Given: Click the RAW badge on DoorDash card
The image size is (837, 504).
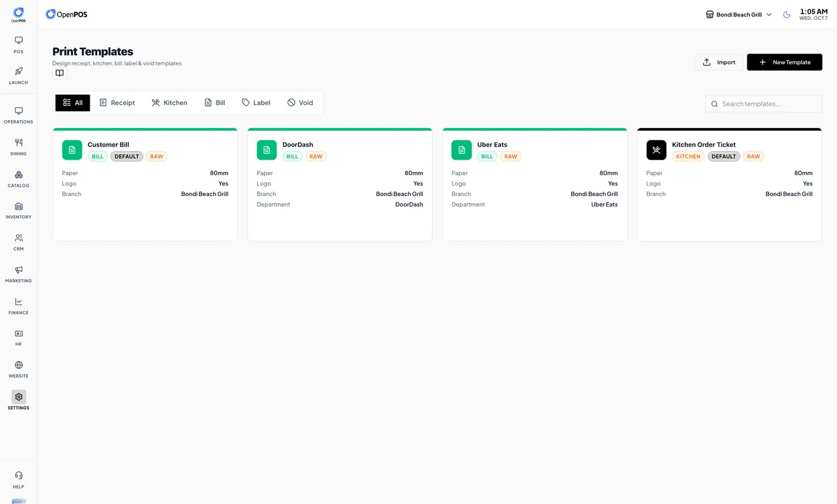Looking at the screenshot, I should click(x=316, y=156).
